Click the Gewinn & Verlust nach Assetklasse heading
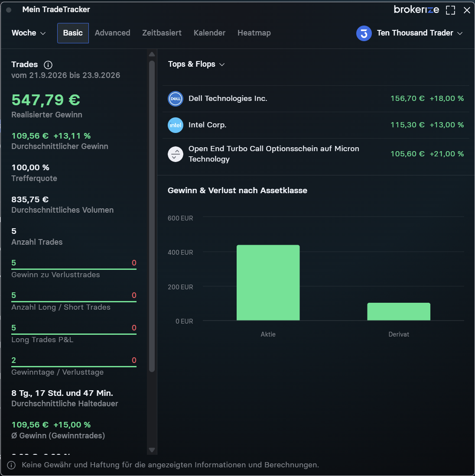This screenshot has height=476, width=475. tap(237, 191)
